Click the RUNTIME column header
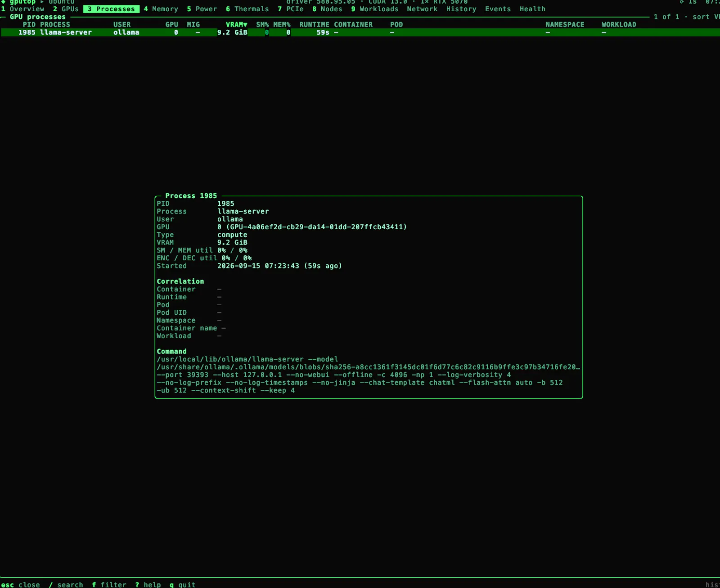Screen dimensions: 720x588 (314, 25)
